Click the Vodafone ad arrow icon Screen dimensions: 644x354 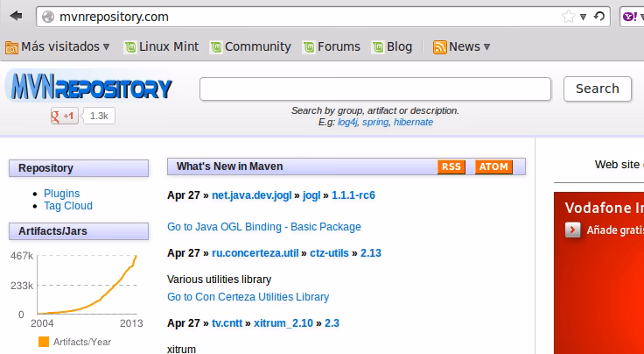coord(572,230)
